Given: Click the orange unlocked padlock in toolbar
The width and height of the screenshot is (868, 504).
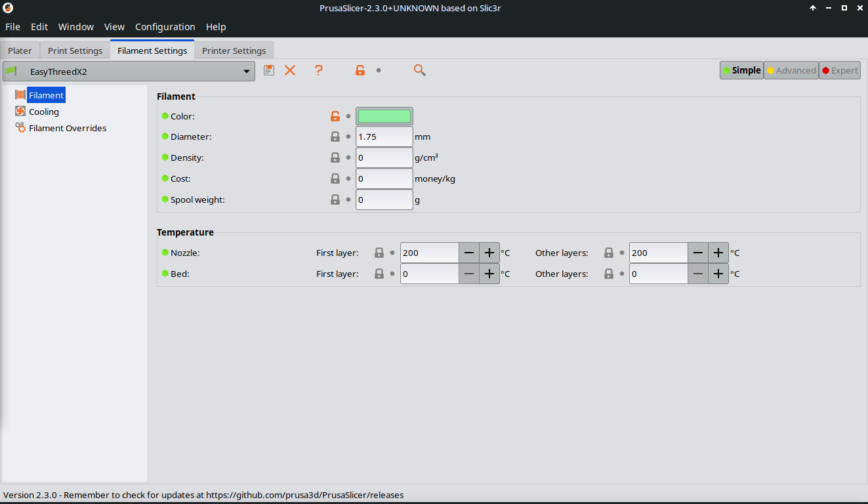Looking at the screenshot, I should 360,70.
